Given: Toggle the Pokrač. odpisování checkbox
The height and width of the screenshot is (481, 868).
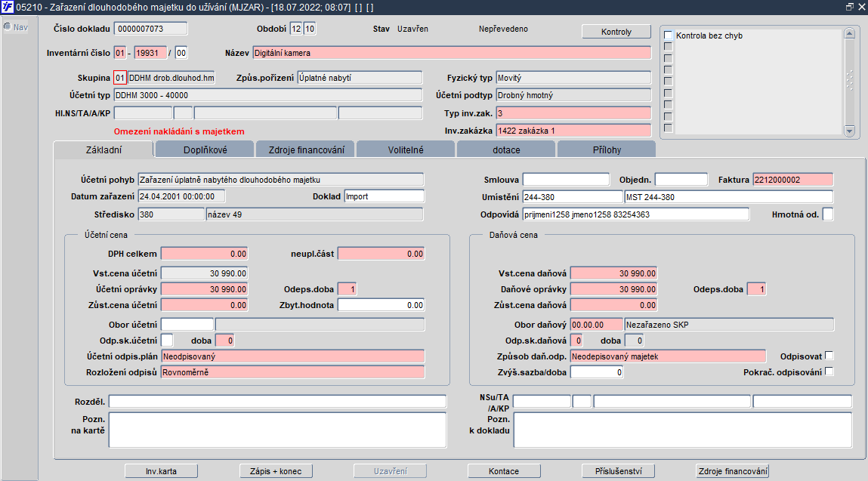Looking at the screenshot, I should tap(829, 372).
